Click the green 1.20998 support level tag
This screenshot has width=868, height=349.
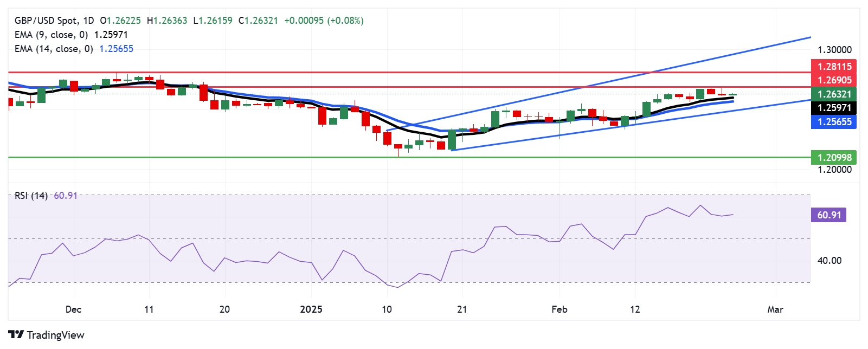coord(834,158)
